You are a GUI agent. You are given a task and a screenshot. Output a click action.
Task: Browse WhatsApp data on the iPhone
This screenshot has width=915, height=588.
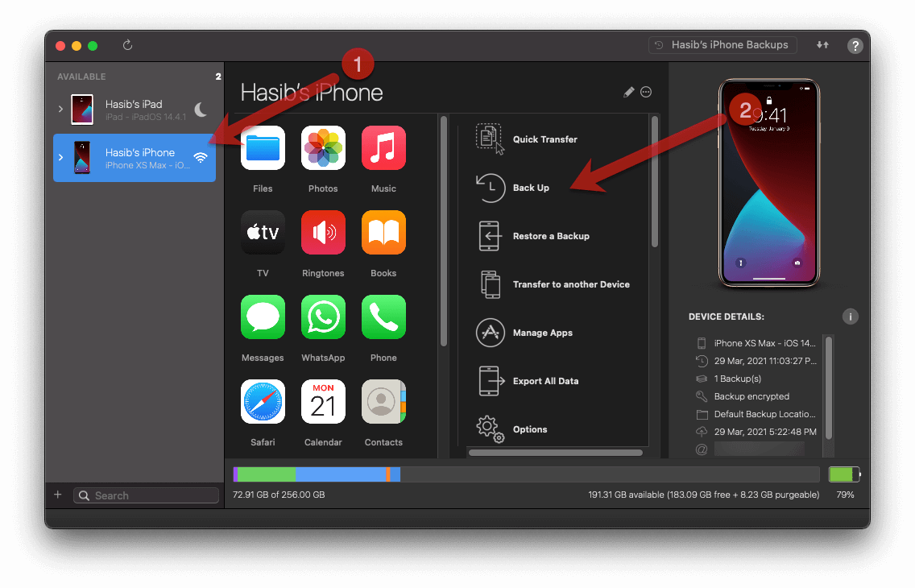tap(323, 317)
